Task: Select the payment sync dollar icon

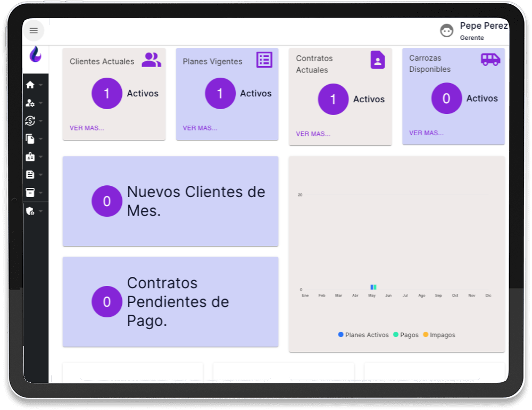Action: (x=30, y=121)
